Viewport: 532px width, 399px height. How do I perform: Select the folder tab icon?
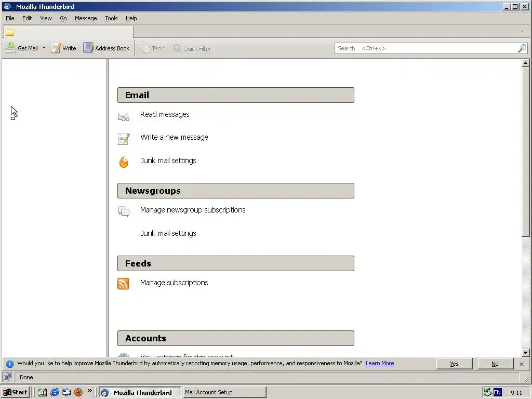(10, 32)
